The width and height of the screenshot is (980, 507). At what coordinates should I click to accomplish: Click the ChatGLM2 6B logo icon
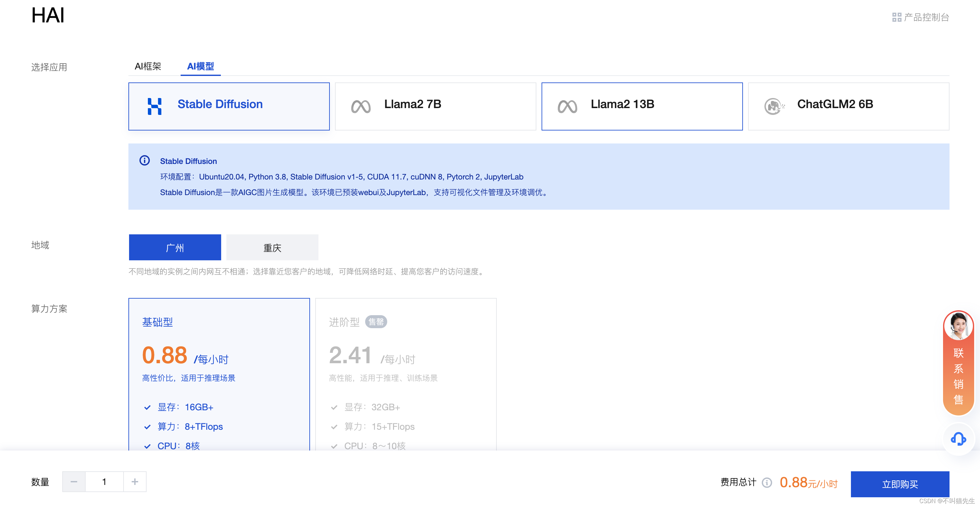pos(774,106)
